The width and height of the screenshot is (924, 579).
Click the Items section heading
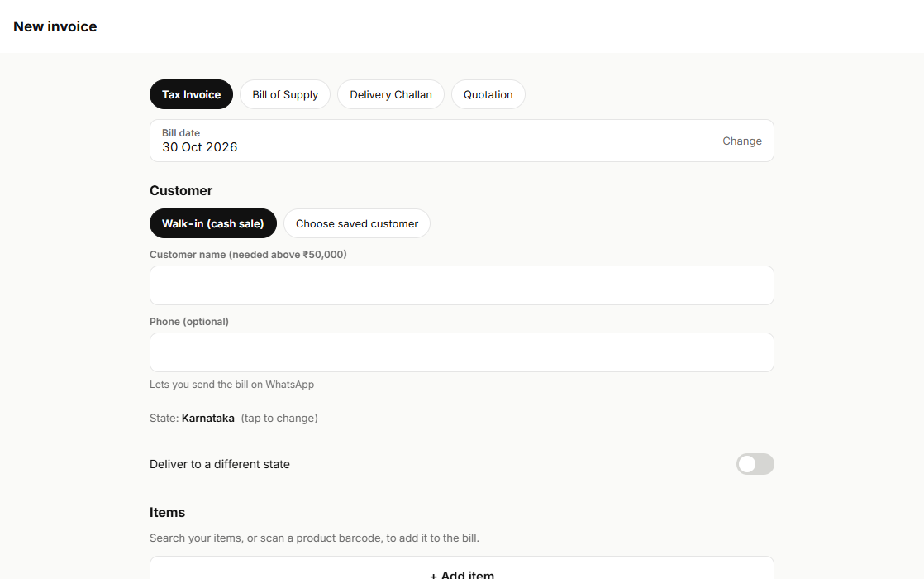(x=167, y=512)
